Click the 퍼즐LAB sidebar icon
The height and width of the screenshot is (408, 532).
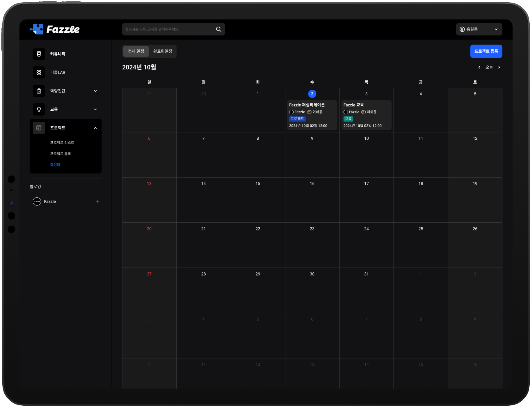tap(39, 72)
